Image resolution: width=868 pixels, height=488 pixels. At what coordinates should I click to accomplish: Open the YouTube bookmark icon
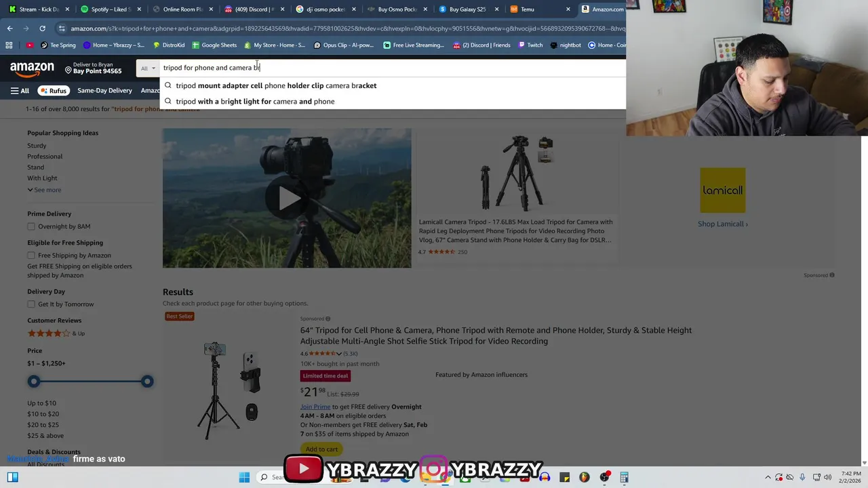[30, 45]
